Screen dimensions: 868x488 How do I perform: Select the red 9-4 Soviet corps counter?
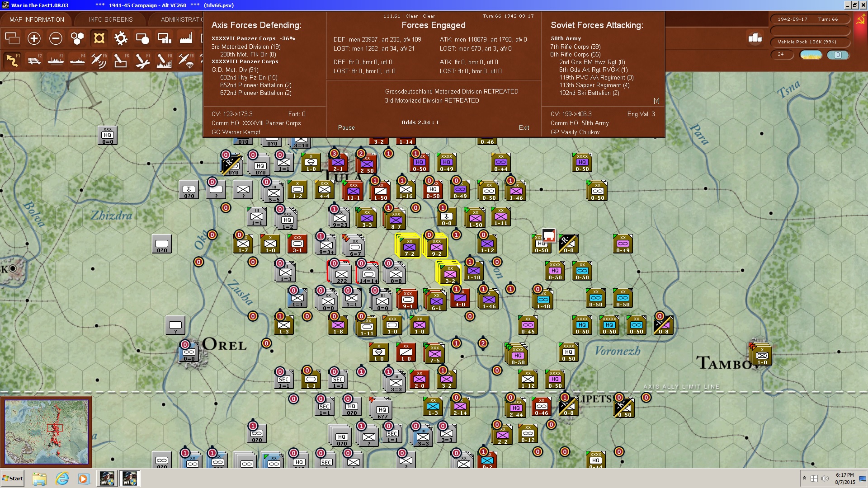[x=407, y=300]
